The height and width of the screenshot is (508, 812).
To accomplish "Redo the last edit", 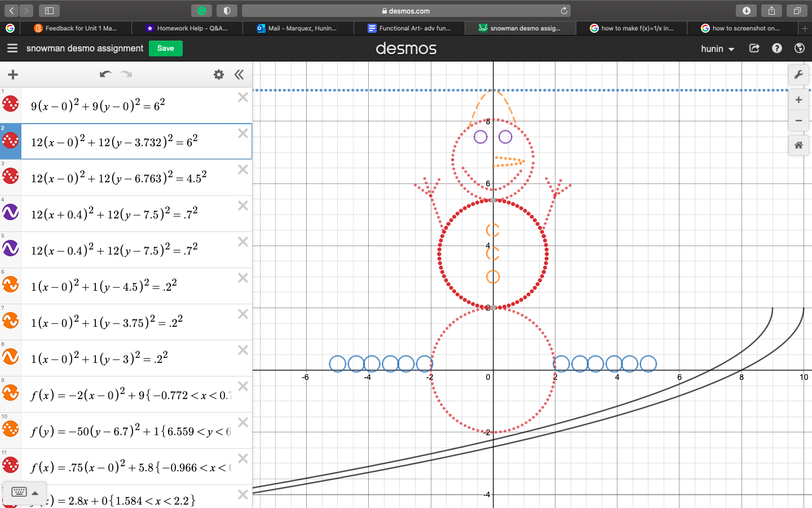I will tap(126, 75).
